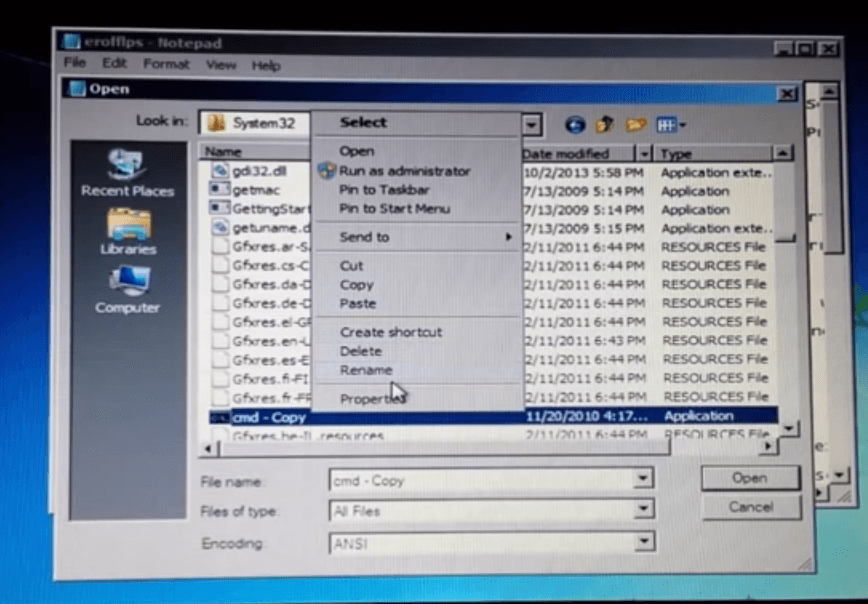Image resolution: width=868 pixels, height=604 pixels.
Task: Click horizontal scrollbar left arrow in file list
Action: tap(208, 447)
